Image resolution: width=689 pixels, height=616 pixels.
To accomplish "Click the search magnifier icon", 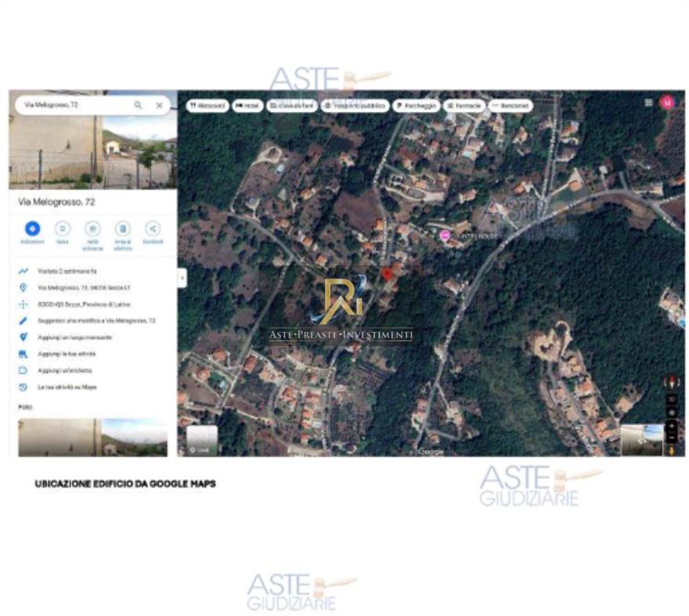I will (x=138, y=105).
